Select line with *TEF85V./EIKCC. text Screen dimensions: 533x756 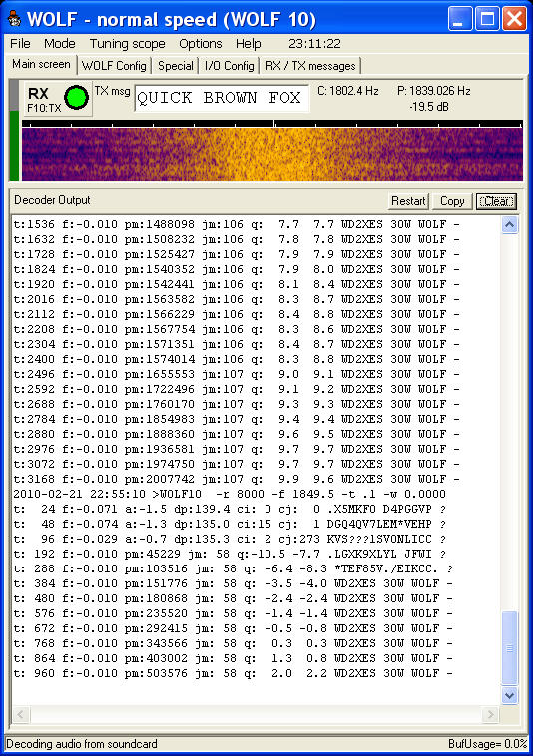(233, 568)
